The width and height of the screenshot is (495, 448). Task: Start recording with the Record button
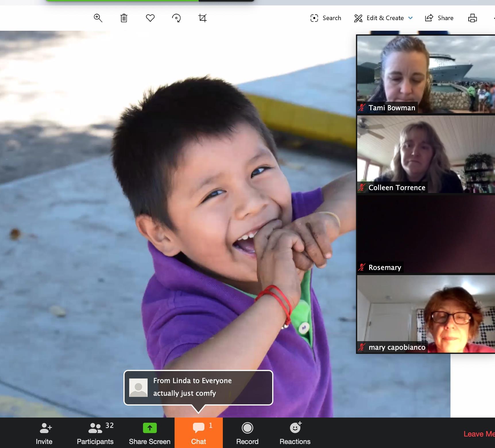point(247,433)
